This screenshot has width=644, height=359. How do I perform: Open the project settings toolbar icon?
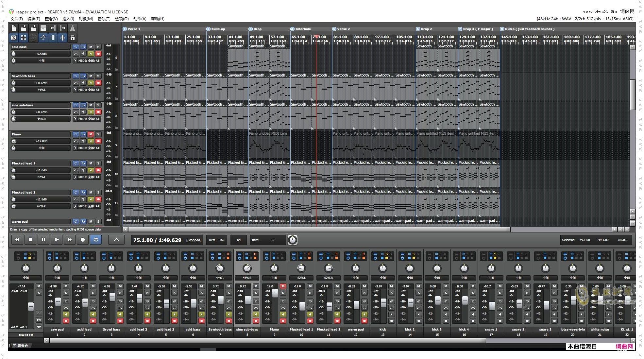43,28
